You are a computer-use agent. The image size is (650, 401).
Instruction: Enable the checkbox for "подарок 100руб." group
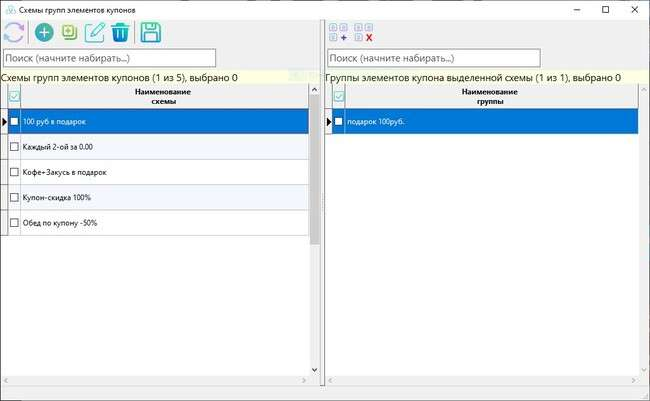[x=338, y=122]
